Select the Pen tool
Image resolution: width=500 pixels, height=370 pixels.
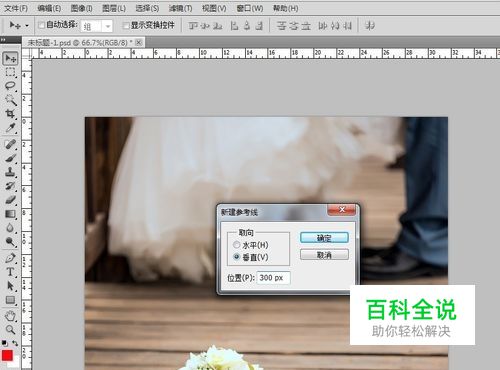point(10,258)
